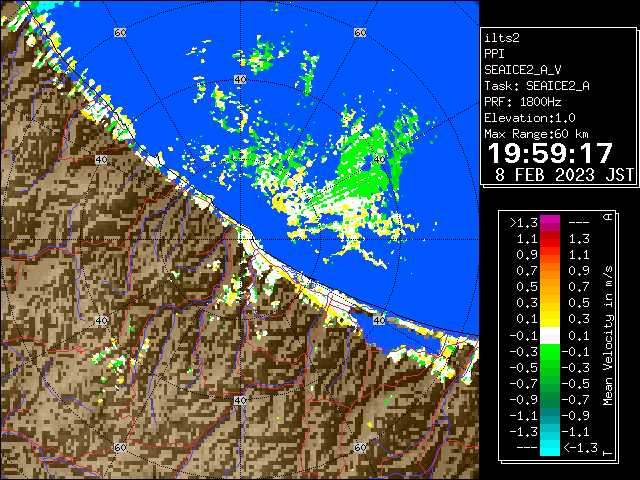Click the '-1.3' label in the legend's left column
This screenshot has width=640, height=480.
tap(524, 432)
